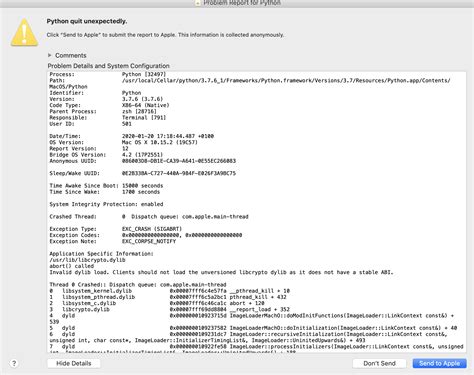The height and width of the screenshot is (375, 474).
Task: Click the Code Type: X86-64 (Native) line
Action: tap(109, 105)
